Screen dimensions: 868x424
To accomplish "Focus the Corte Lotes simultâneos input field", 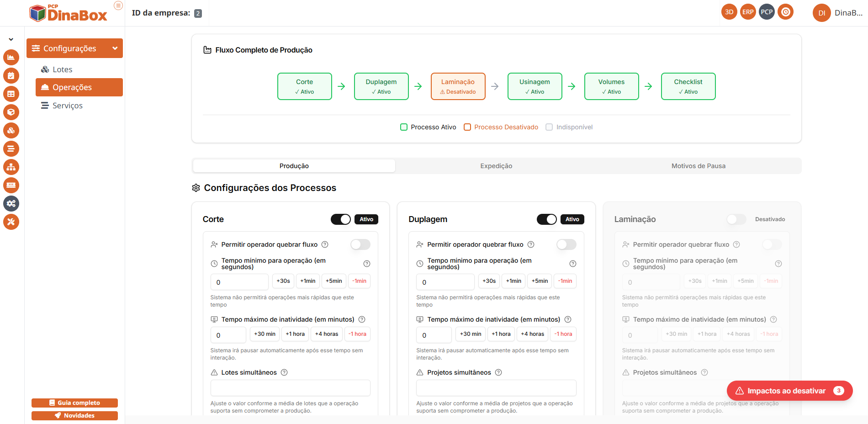I will [x=290, y=388].
